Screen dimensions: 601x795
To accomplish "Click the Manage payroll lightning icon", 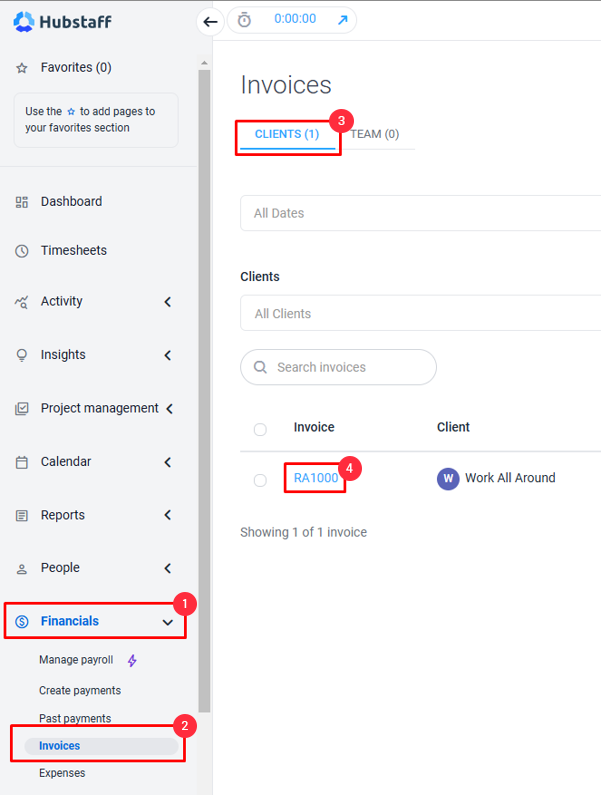I will point(132,661).
